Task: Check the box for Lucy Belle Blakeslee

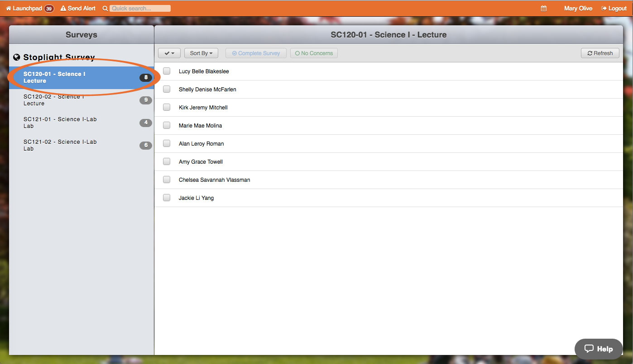Action: [x=167, y=71]
